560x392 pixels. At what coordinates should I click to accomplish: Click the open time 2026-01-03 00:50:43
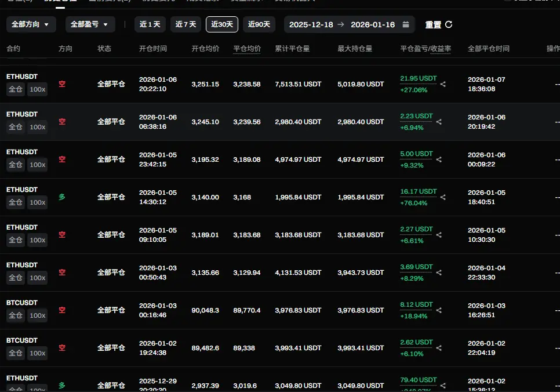coord(158,273)
